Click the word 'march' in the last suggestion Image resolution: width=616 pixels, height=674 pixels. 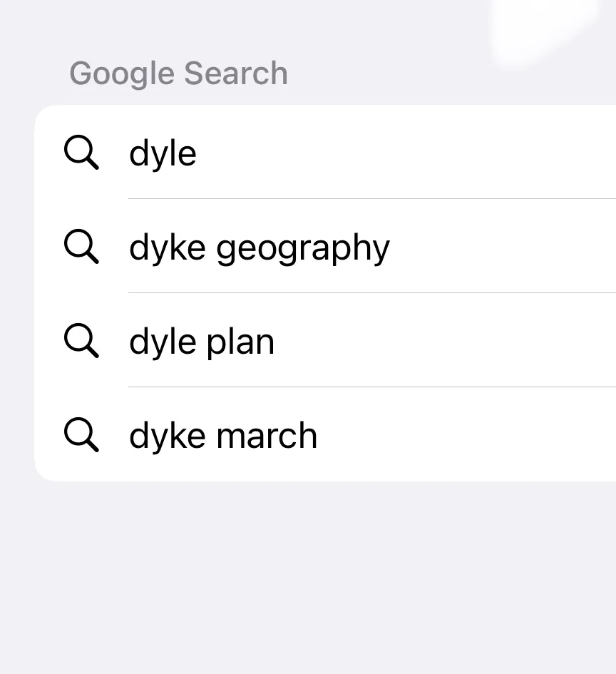coord(267,436)
